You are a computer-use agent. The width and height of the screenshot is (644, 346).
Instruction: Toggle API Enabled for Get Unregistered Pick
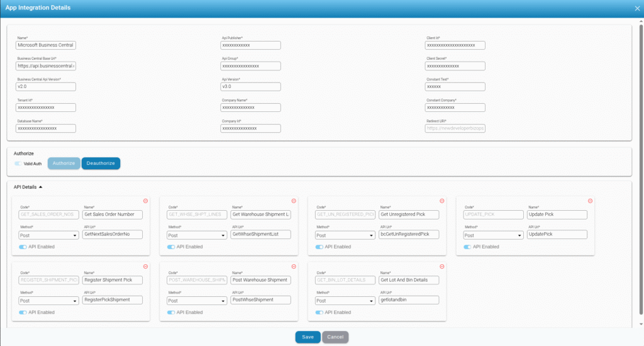point(319,247)
